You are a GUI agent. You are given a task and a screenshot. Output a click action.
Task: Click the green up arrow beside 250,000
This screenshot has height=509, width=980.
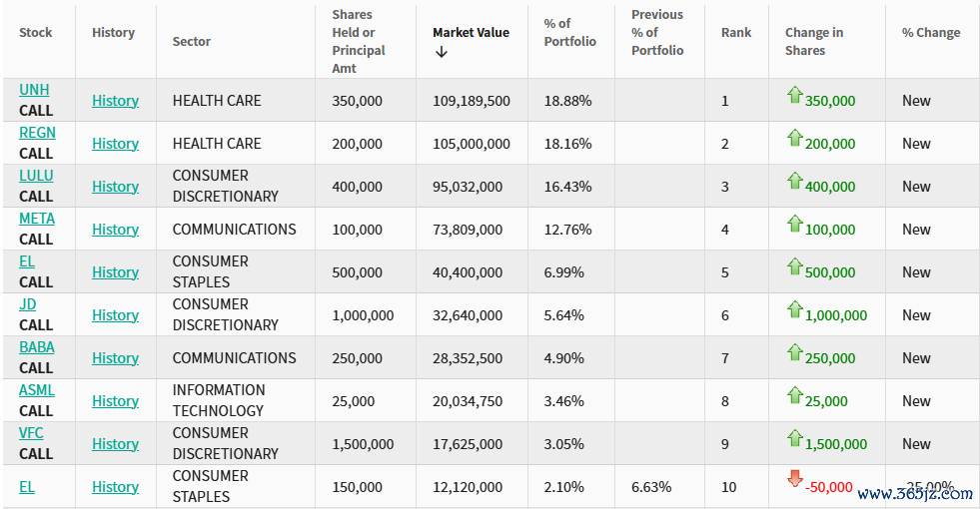[x=794, y=352]
